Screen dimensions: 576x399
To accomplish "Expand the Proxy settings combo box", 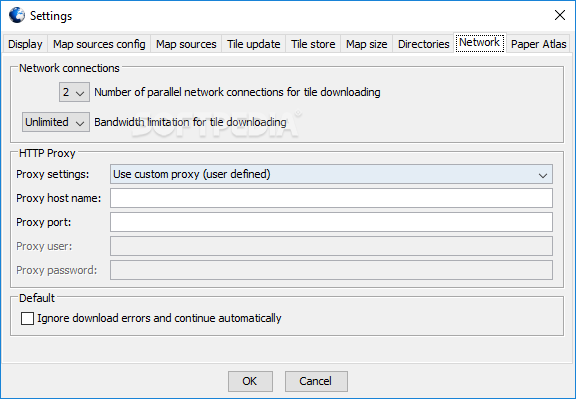I will tap(331, 174).
